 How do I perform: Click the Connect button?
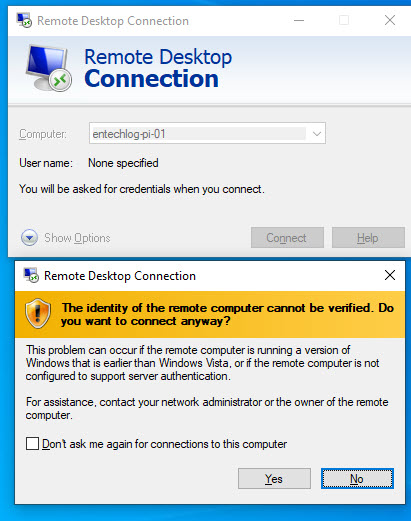(287, 238)
